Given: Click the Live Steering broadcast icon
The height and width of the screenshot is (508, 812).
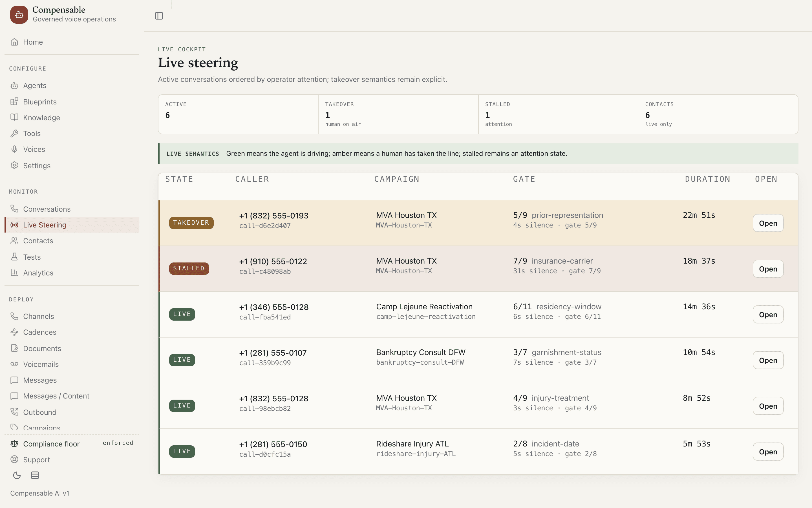Looking at the screenshot, I should tap(14, 225).
